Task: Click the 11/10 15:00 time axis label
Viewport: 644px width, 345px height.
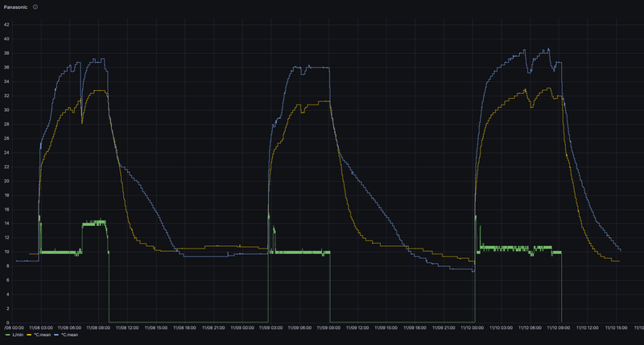Action: 616,328
